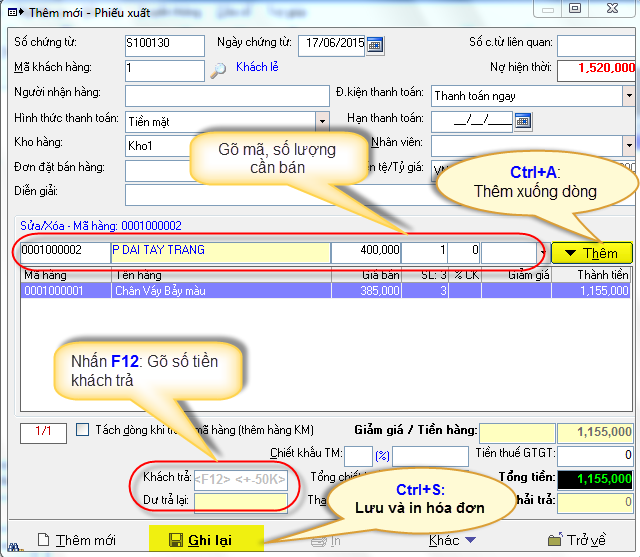
Task: Expand the Hình thức thanh toán dropdown
Action: click(322, 121)
